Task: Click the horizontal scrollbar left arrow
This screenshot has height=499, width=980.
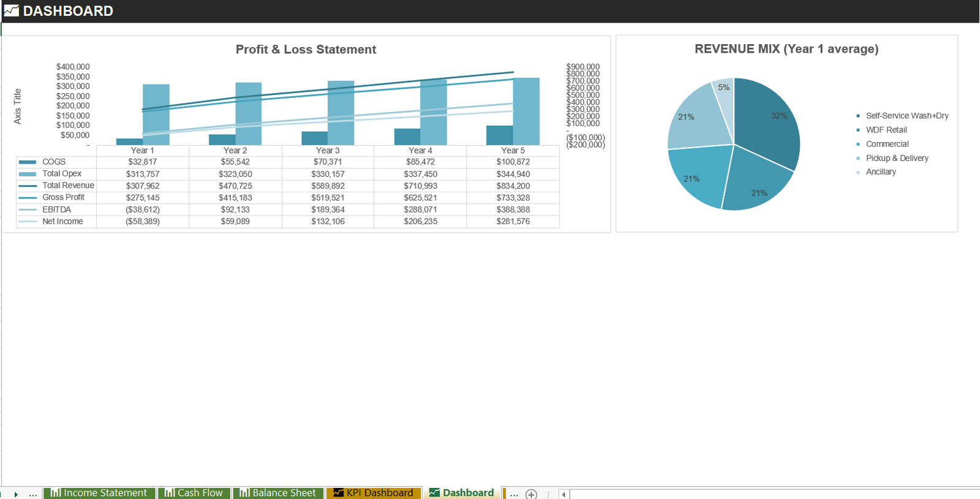Action: [563, 494]
